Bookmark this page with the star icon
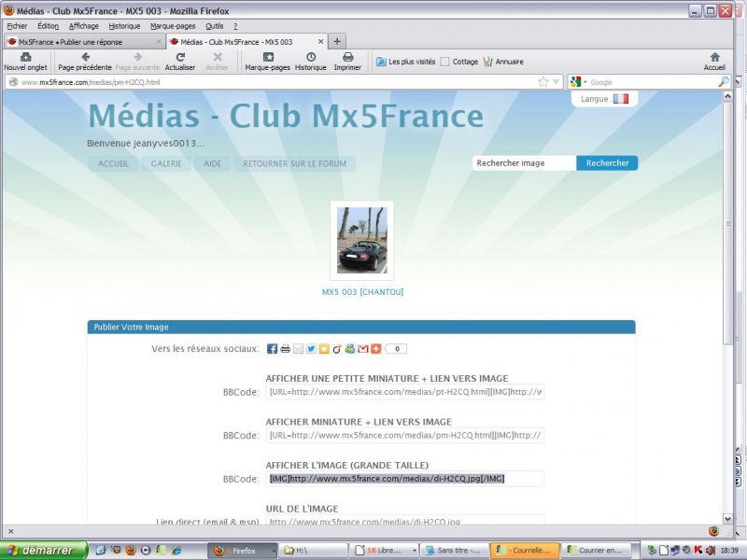Image resolution: width=747 pixels, height=560 pixels. (543, 82)
